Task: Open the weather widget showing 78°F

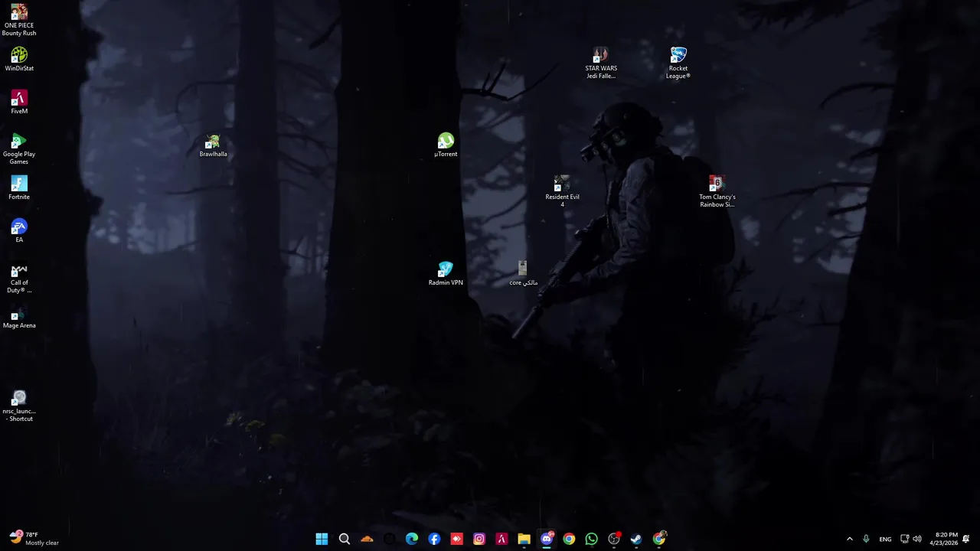Action: (34, 539)
